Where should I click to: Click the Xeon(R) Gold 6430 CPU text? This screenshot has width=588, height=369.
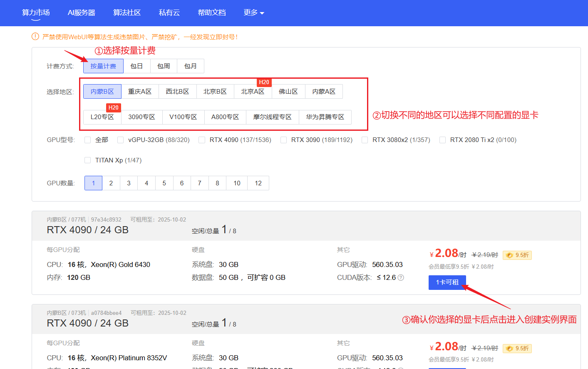coord(121,264)
